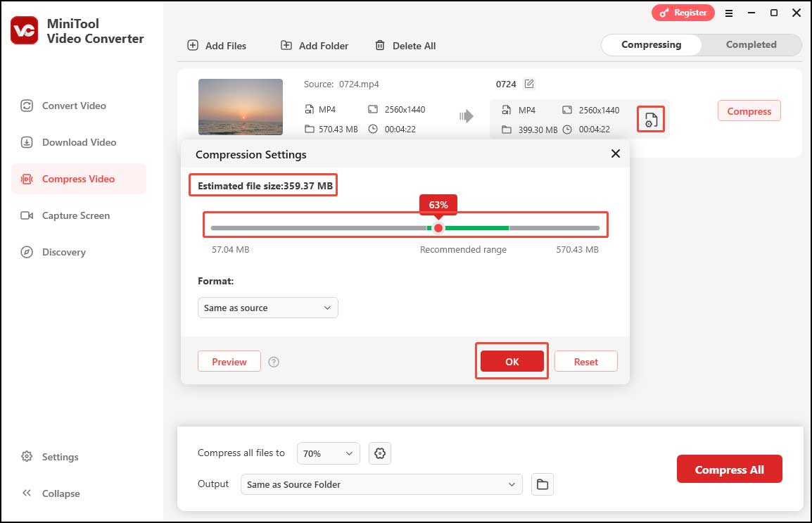Click the Estimated file size text

(265, 186)
